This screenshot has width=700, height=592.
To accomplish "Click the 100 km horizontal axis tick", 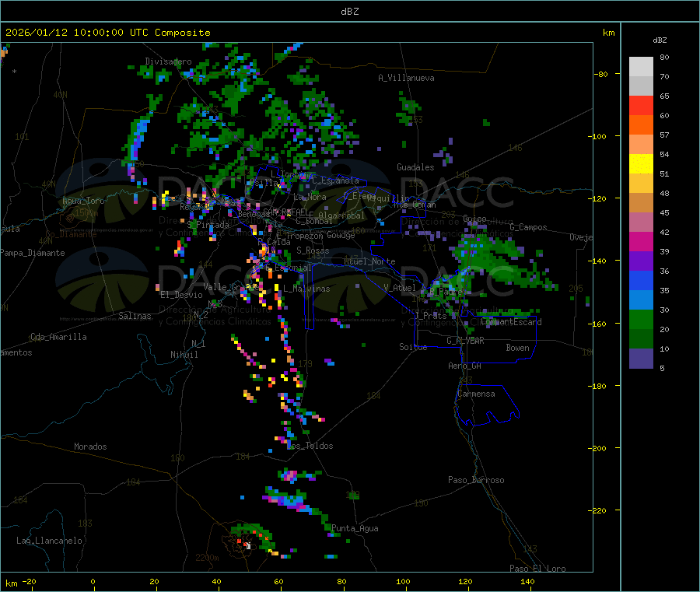I will pos(403,582).
